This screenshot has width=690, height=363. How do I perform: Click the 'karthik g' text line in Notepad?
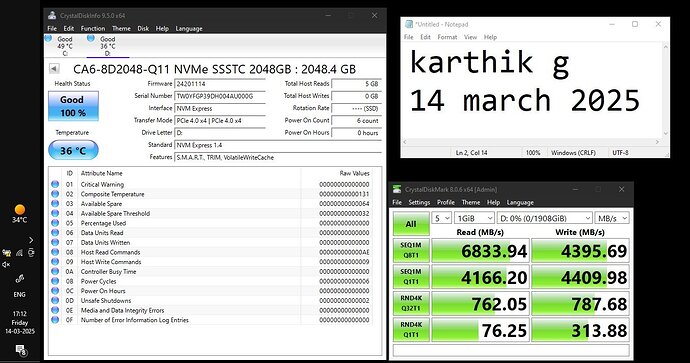(x=489, y=63)
